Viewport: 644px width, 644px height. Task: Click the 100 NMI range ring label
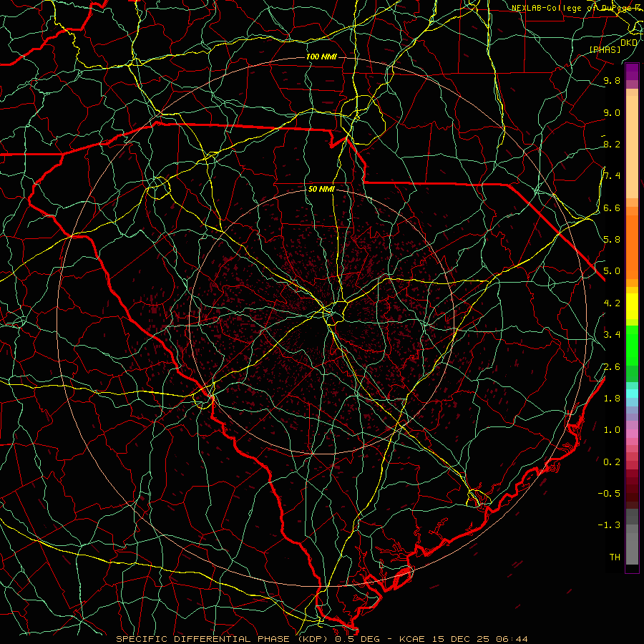(x=321, y=57)
